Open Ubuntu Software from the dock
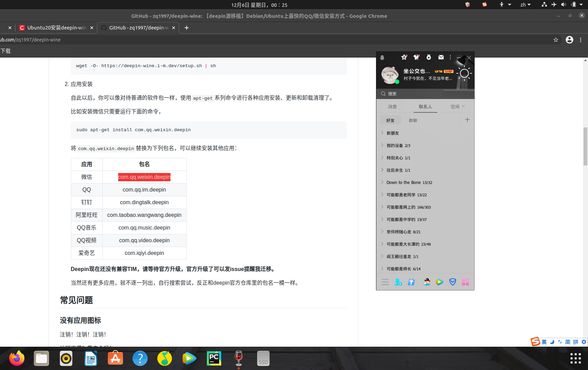The width and height of the screenshot is (588, 370). click(x=115, y=358)
